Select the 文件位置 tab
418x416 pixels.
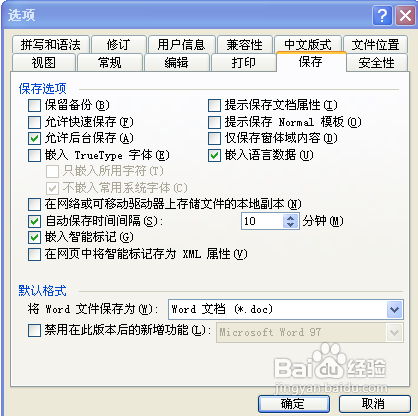pyautogui.click(x=376, y=44)
